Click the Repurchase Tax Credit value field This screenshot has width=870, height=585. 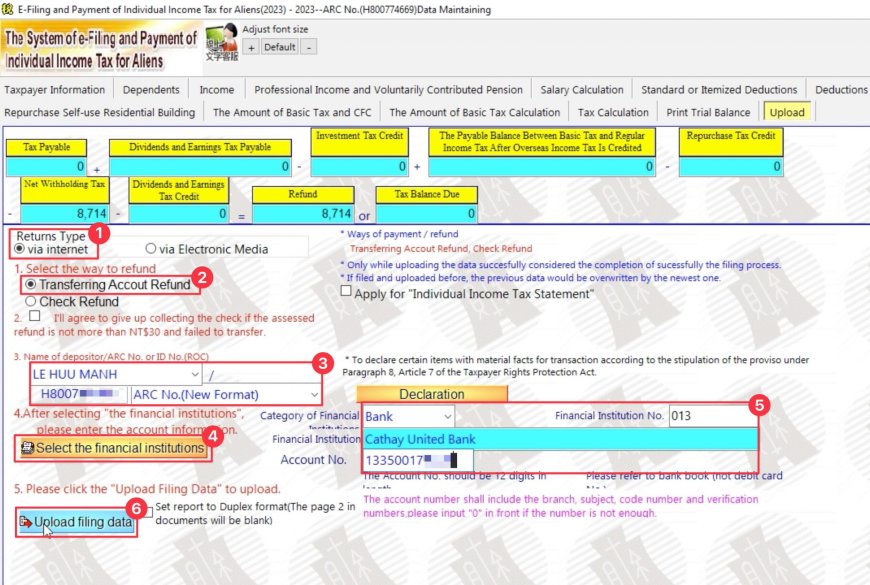(731, 167)
